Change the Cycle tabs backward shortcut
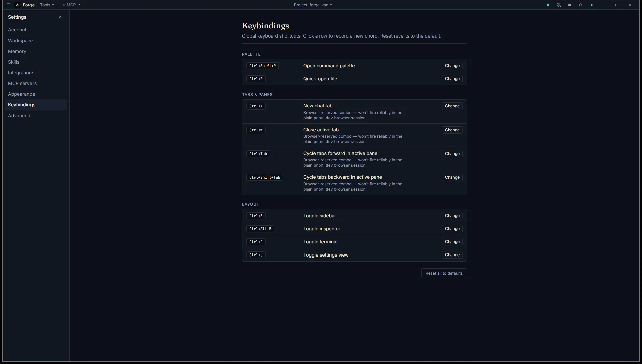 click(452, 177)
